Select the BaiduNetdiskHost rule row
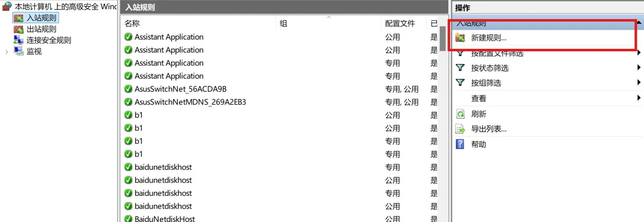The height and width of the screenshot is (222, 644). coord(165,219)
